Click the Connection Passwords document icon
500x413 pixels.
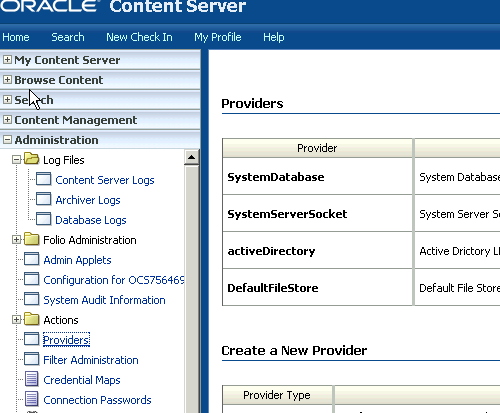tap(31, 399)
